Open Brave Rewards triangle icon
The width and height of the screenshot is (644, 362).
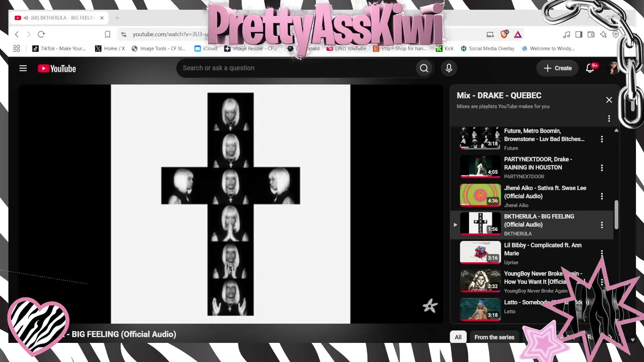pyautogui.click(x=518, y=34)
